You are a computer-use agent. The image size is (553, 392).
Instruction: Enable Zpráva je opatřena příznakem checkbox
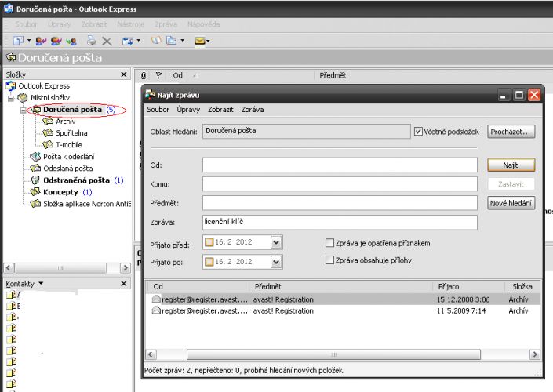pyautogui.click(x=329, y=243)
